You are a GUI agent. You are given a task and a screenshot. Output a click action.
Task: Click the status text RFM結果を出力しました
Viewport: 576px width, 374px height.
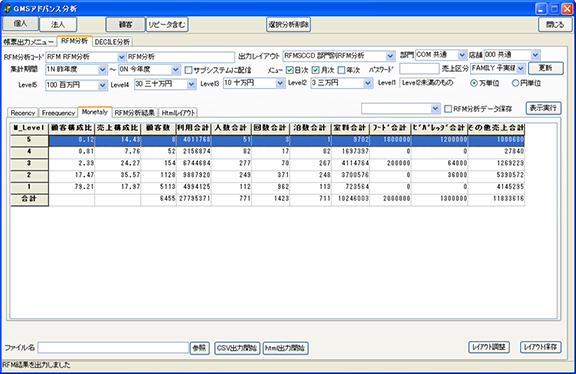(x=36, y=365)
